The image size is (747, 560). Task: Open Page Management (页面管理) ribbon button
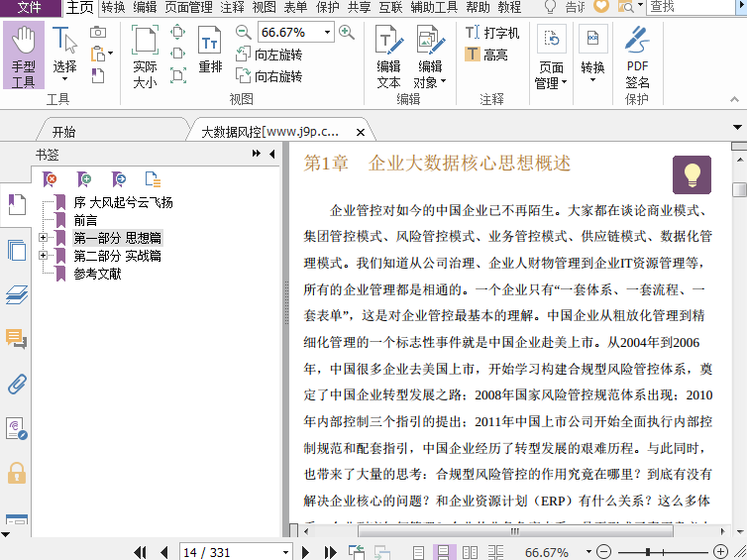[x=551, y=57]
